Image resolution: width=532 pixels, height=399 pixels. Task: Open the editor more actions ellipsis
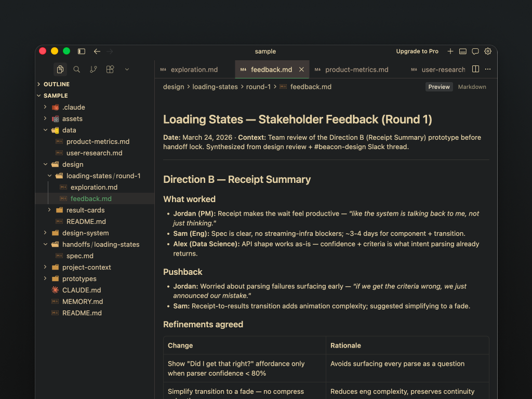(488, 69)
